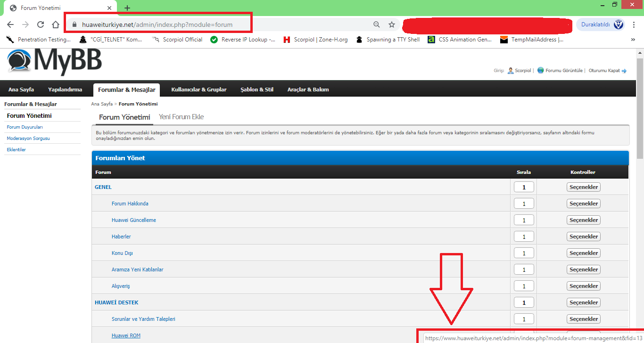Screen dimensions: 644x343
Task: Open the Şablon & Stil menu tab
Action: pyautogui.click(x=257, y=90)
